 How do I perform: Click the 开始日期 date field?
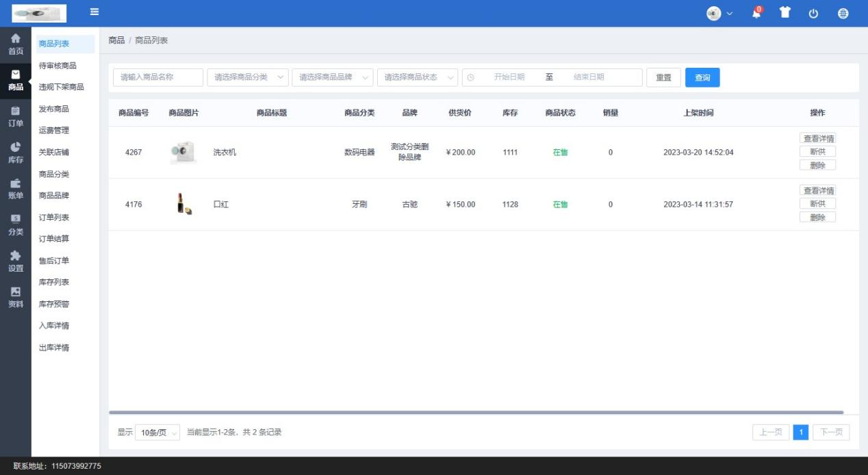point(509,77)
